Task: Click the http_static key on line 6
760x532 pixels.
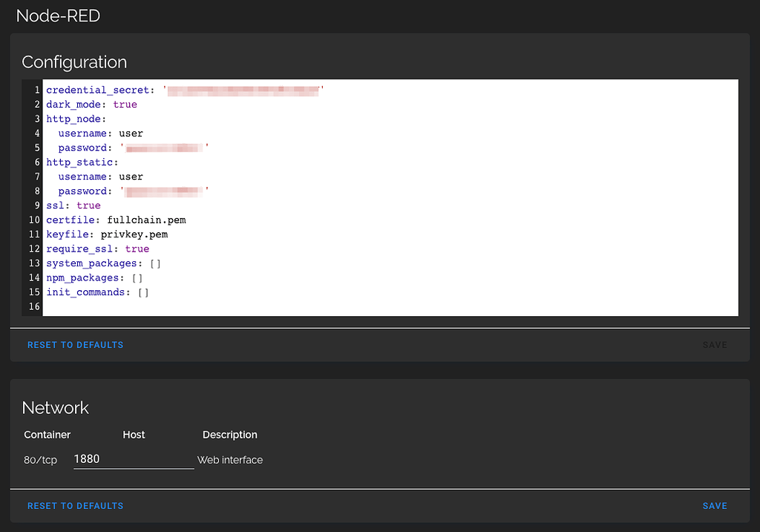Action: pyautogui.click(x=79, y=162)
